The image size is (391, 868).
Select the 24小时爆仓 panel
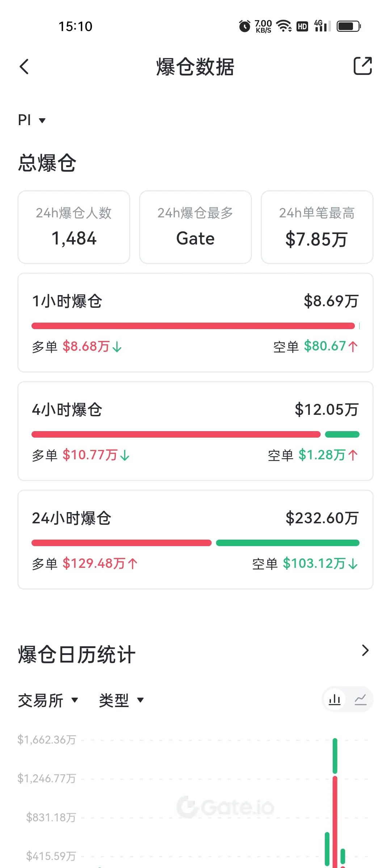coord(195,540)
